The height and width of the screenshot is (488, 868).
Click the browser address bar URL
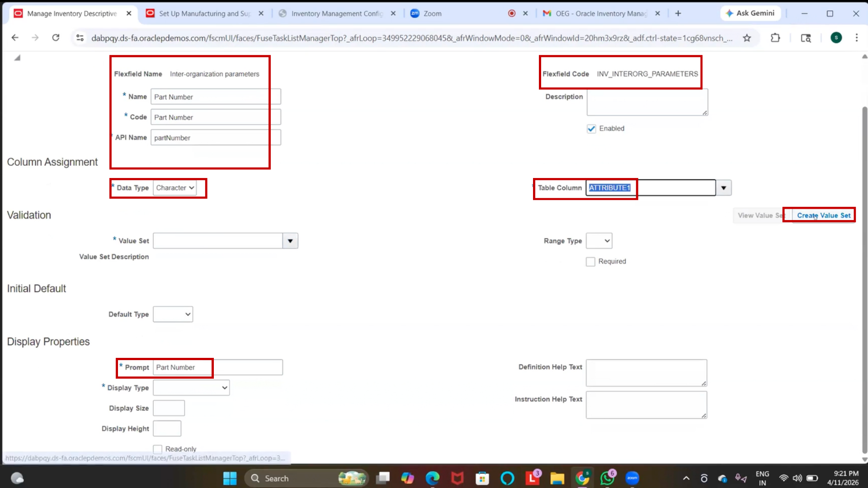pos(411,38)
